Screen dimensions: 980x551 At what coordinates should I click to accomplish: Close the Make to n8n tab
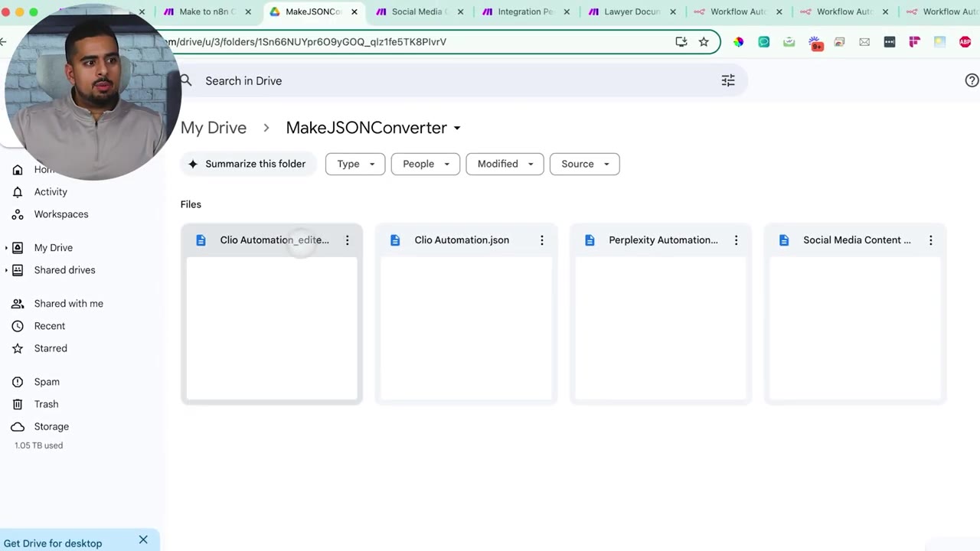click(x=248, y=11)
